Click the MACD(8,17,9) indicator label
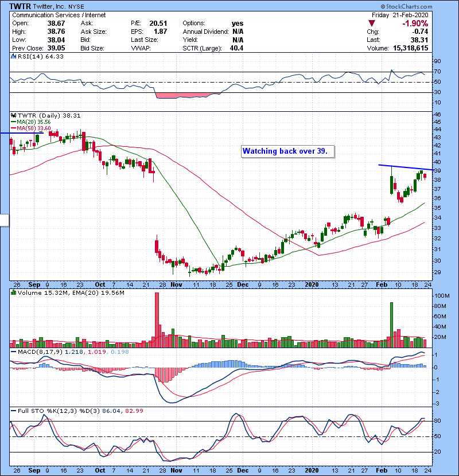Viewport: 459px width, 476px height. (x=40, y=352)
